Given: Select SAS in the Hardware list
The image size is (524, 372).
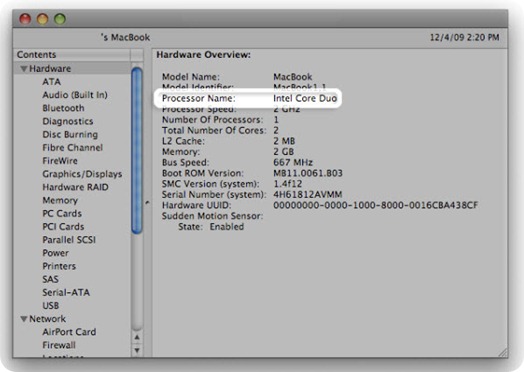Looking at the screenshot, I should pos(50,279).
